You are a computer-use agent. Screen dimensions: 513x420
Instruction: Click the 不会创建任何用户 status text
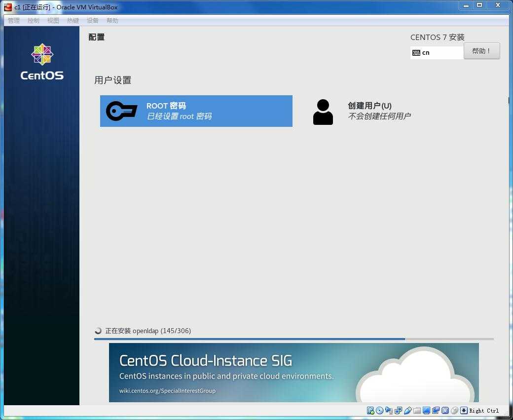tap(379, 116)
